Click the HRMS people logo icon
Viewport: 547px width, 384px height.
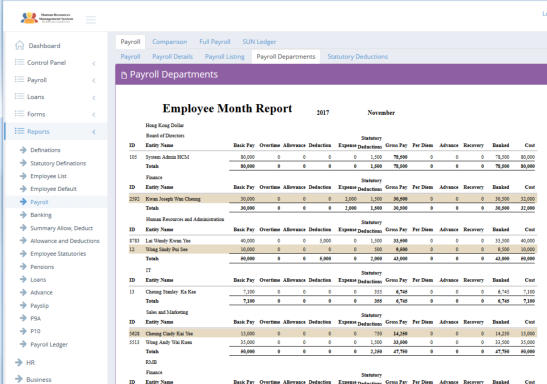pos(29,18)
